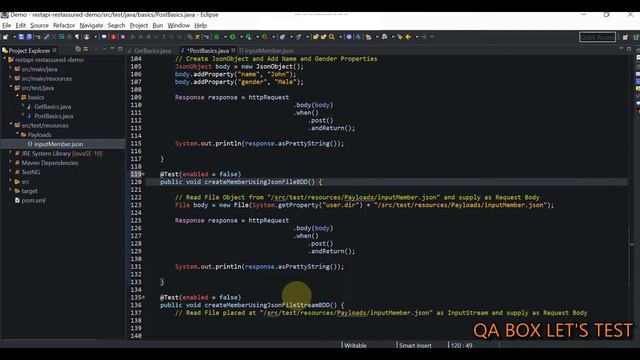Open the New wizard dropdown arrow
This screenshot has height=360, width=640.
(x=14, y=37)
